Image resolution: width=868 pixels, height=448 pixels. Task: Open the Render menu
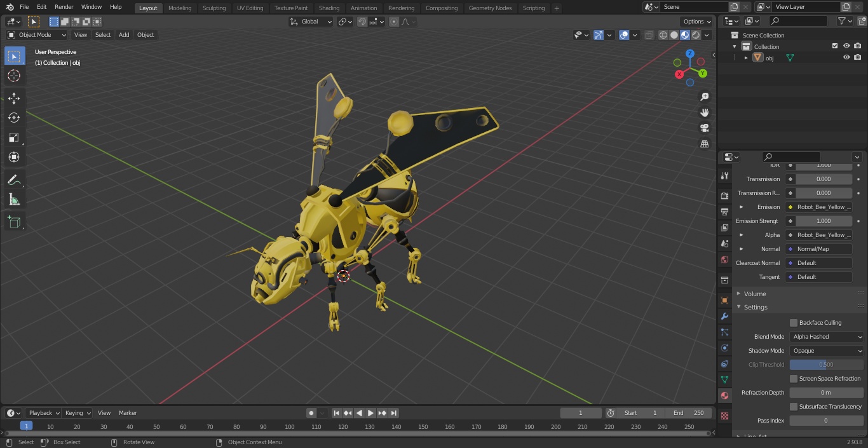pos(64,7)
